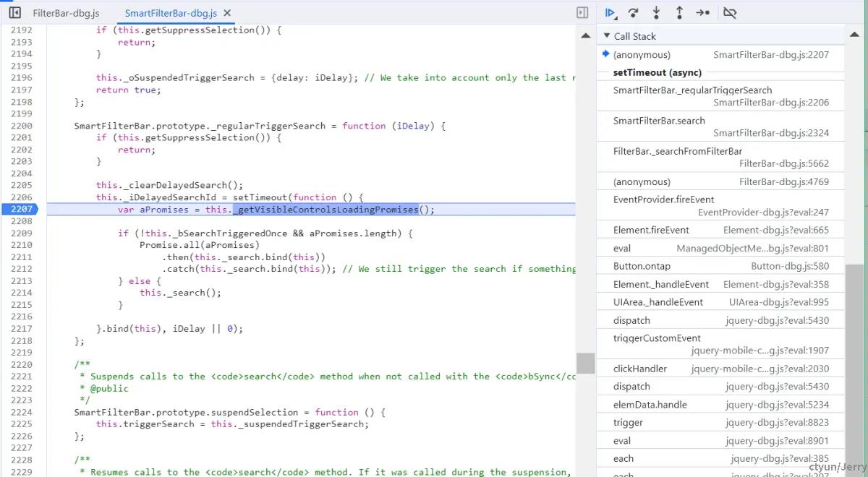Viewport: 868px width, 477px height.
Task: Click the code editor scroll-up arrow
Action: click(586, 35)
